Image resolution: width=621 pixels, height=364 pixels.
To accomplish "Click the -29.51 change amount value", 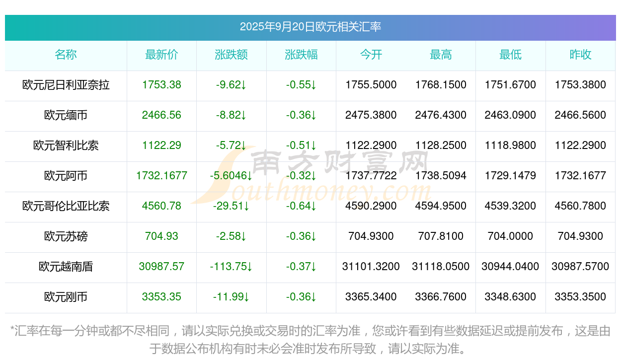I will [232, 206].
